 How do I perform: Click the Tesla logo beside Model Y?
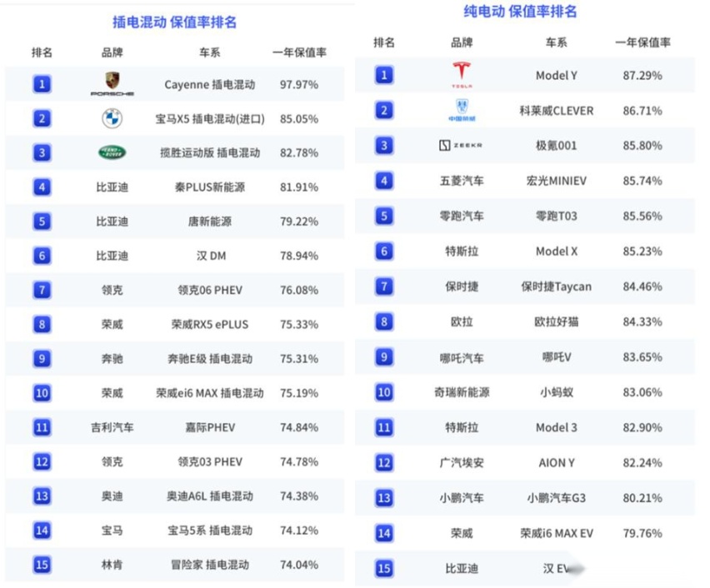tap(462, 75)
